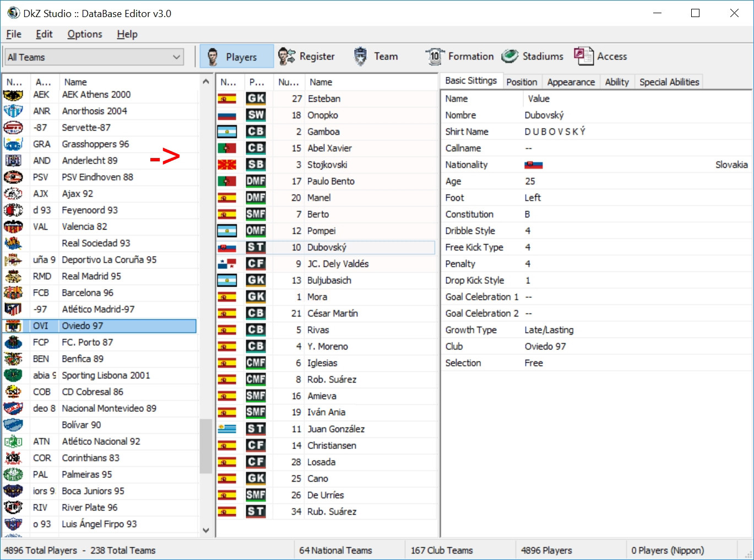This screenshot has height=560, width=754.
Task: Open the Edit menu
Action: [x=44, y=34]
